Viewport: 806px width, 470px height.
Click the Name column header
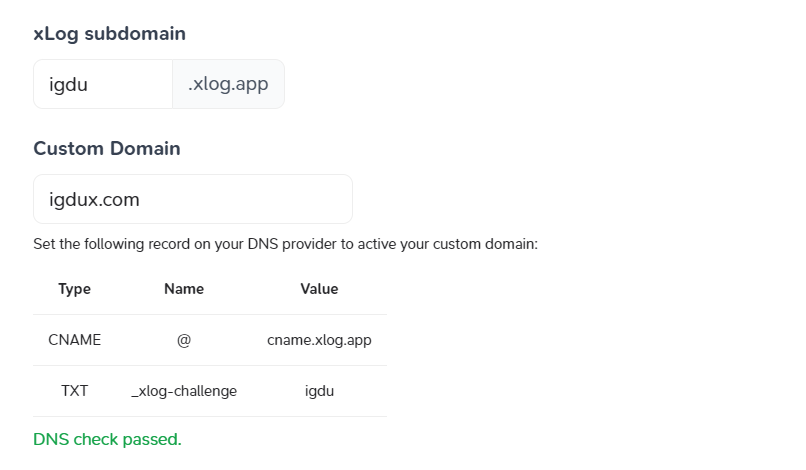pyautogui.click(x=184, y=289)
